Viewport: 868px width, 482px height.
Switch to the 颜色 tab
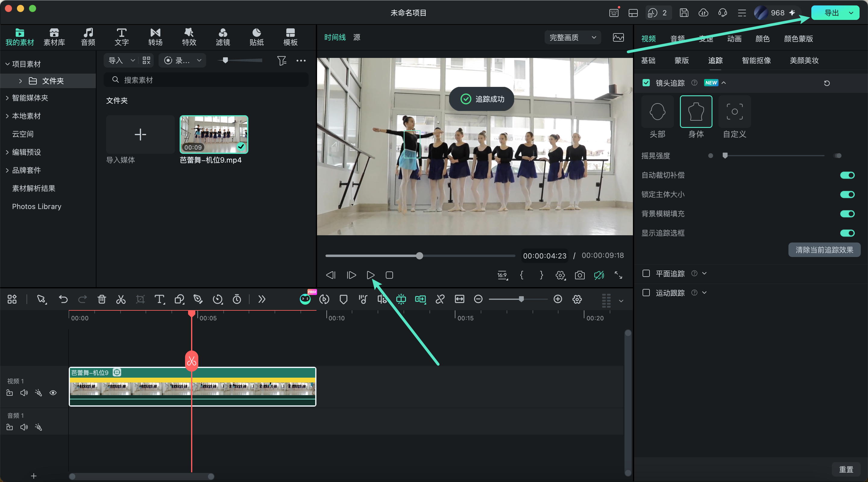click(762, 38)
